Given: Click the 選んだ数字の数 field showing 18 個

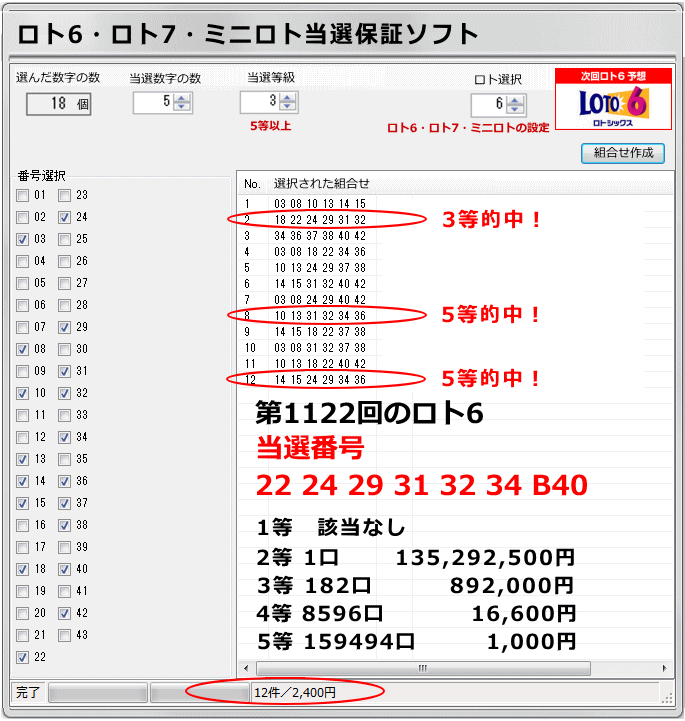Looking at the screenshot, I should (59, 104).
